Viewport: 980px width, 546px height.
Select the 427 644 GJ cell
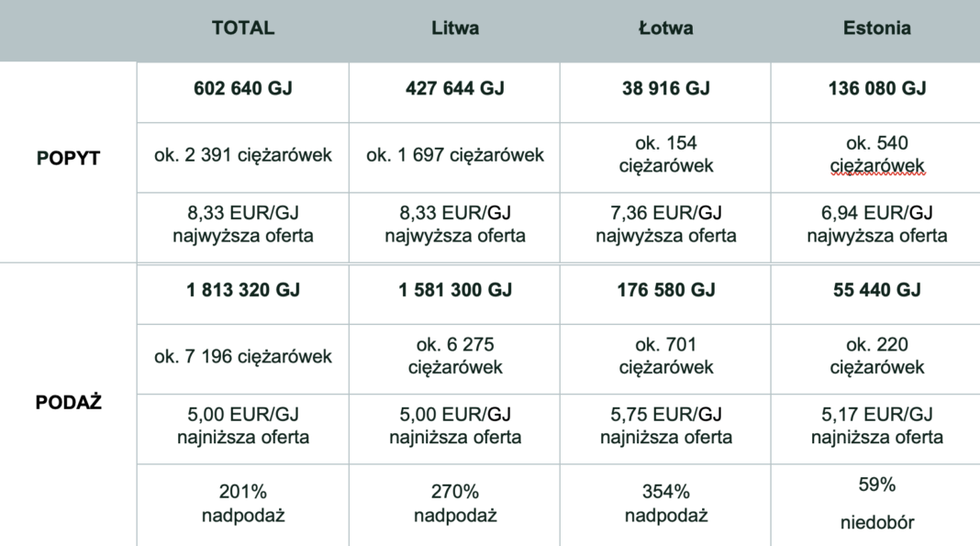pos(454,93)
